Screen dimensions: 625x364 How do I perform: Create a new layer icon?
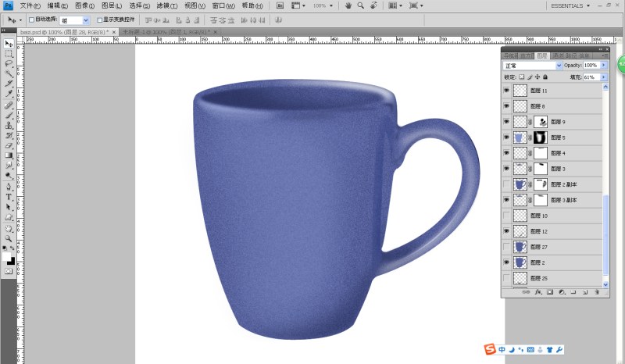[585, 292]
